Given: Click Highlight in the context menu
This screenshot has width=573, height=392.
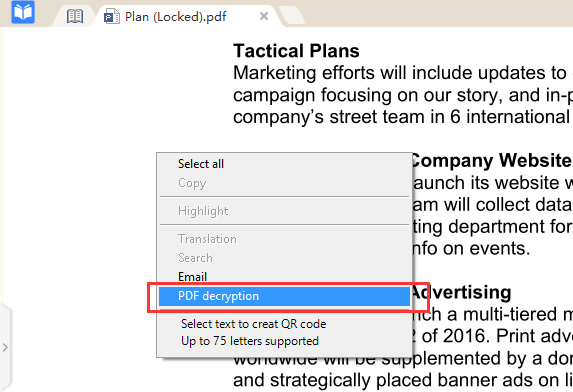Looking at the screenshot, I should (x=203, y=211).
